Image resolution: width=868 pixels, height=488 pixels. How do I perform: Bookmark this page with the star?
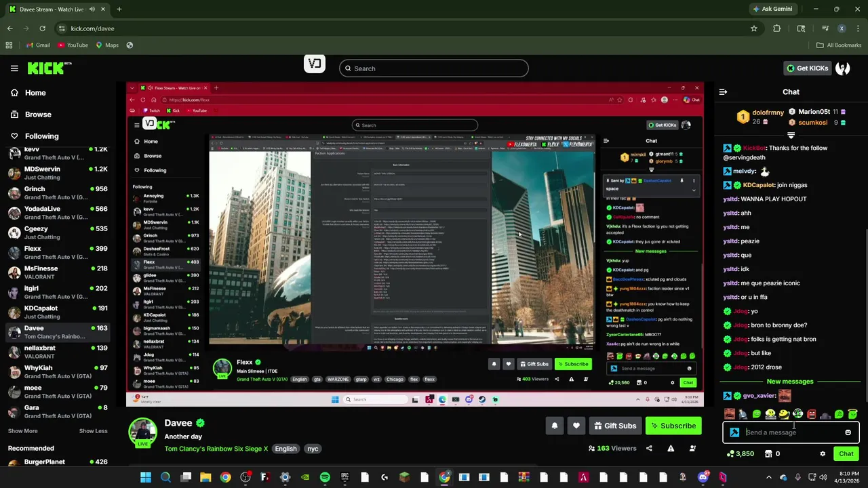[753, 28]
